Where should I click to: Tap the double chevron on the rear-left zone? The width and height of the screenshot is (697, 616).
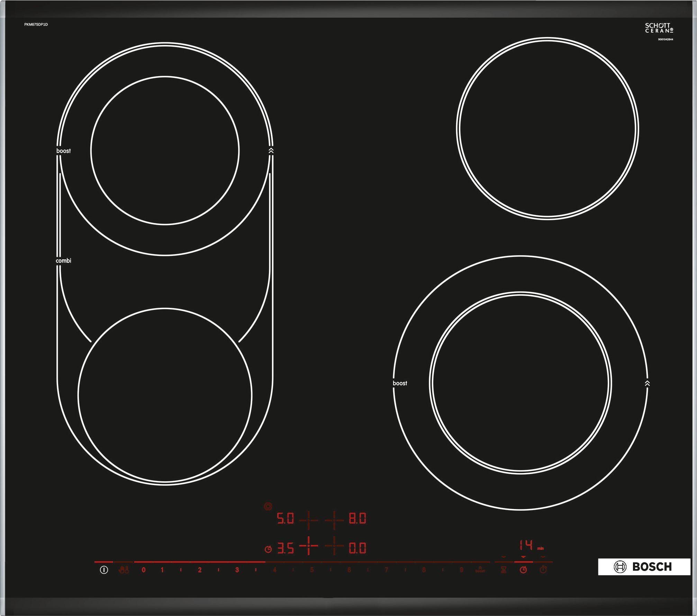pos(271,151)
